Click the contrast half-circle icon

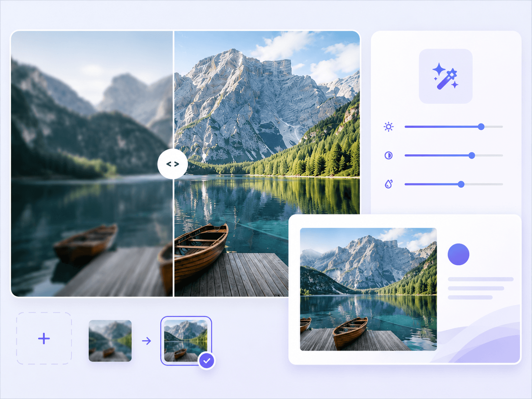pyautogui.click(x=388, y=155)
